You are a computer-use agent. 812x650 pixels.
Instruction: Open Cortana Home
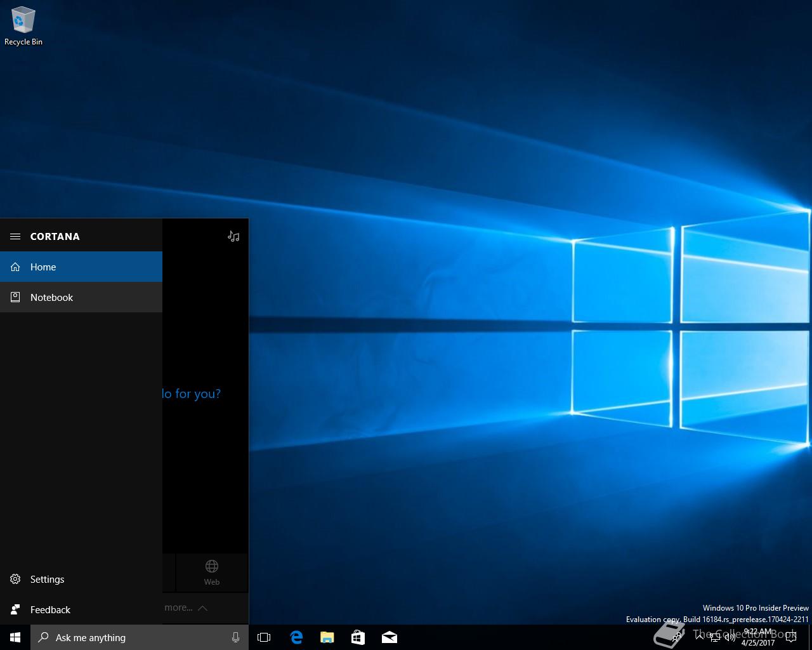click(x=81, y=267)
